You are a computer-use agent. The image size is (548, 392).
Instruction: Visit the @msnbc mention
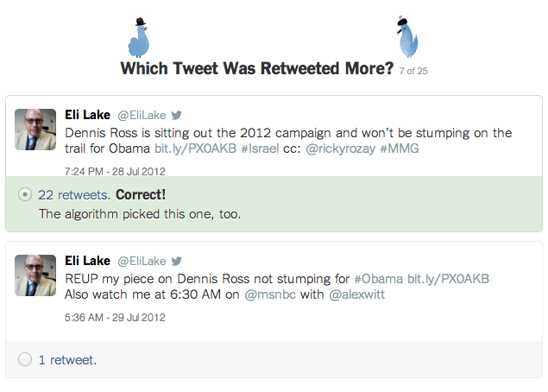[270, 294]
